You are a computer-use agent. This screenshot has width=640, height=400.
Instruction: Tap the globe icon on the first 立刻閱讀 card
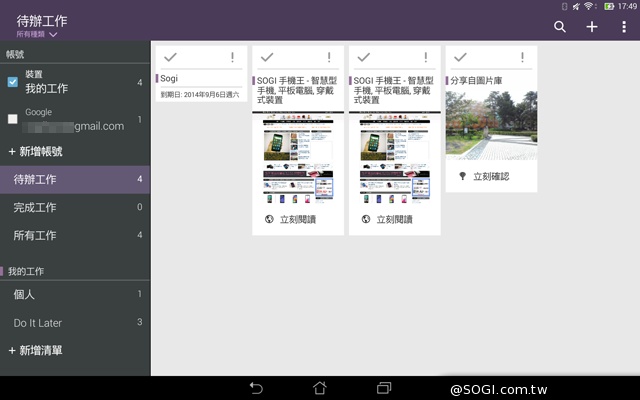[269, 219]
